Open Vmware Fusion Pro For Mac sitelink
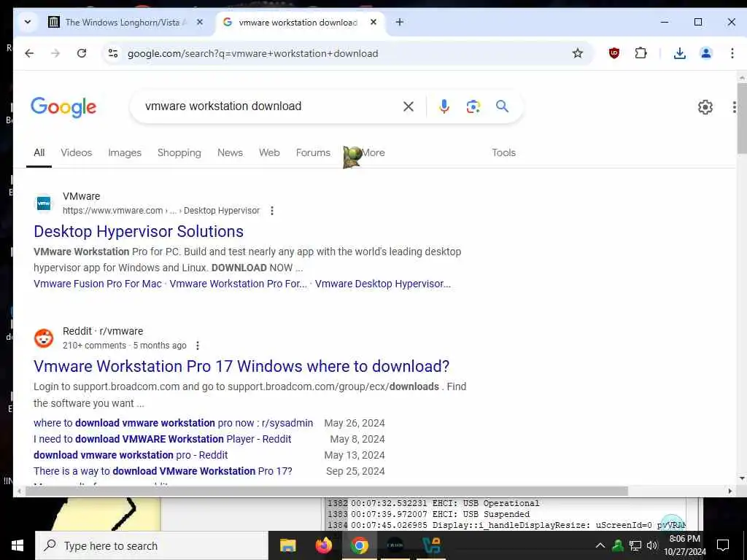 pyautogui.click(x=98, y=284)
